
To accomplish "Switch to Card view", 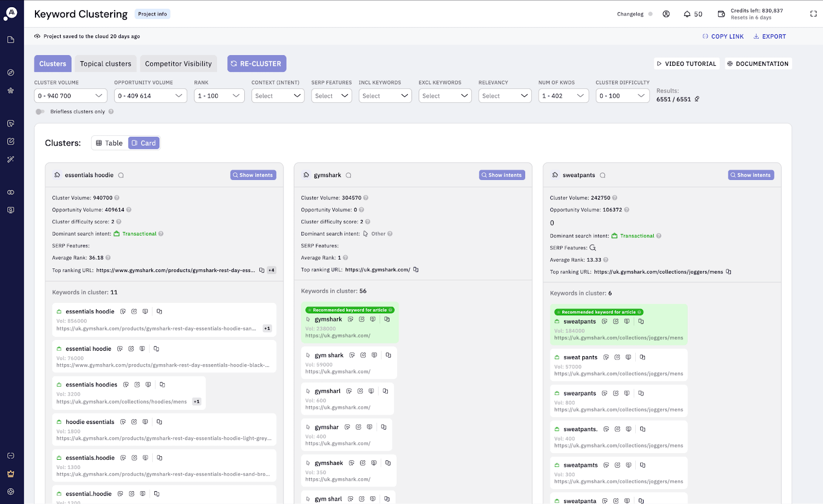I will pos(144,143).
